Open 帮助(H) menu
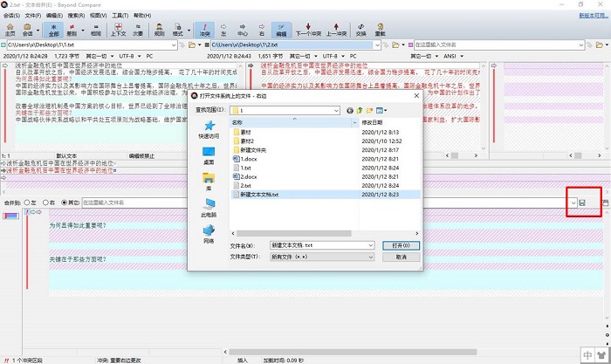Image resolution: width=611 pixels, height=364 pixels. [142, 16]
